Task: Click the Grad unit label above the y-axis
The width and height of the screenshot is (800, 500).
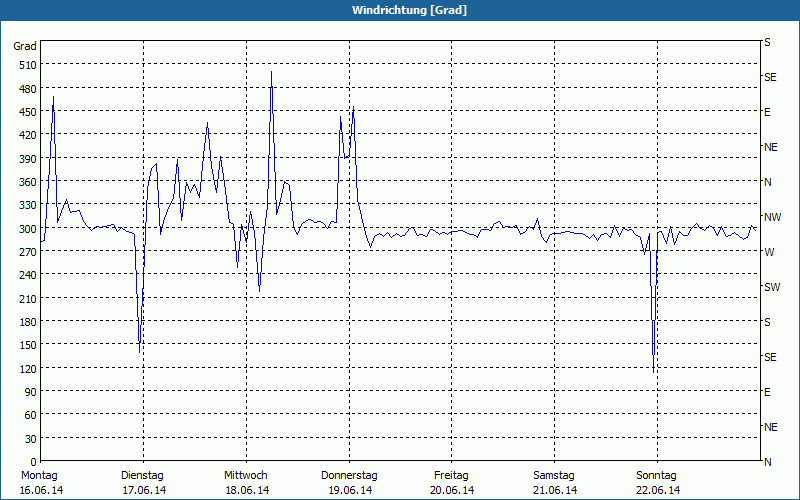Action: click(25, 46)
